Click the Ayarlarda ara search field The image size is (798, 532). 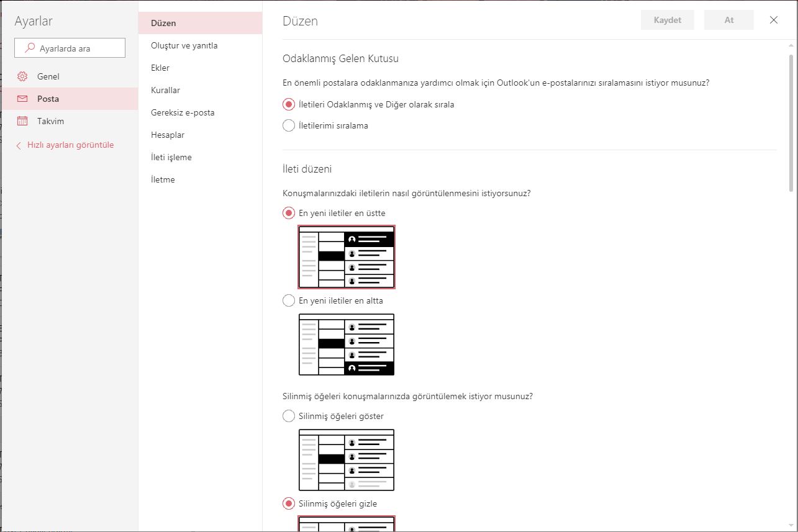coord(70,48)
